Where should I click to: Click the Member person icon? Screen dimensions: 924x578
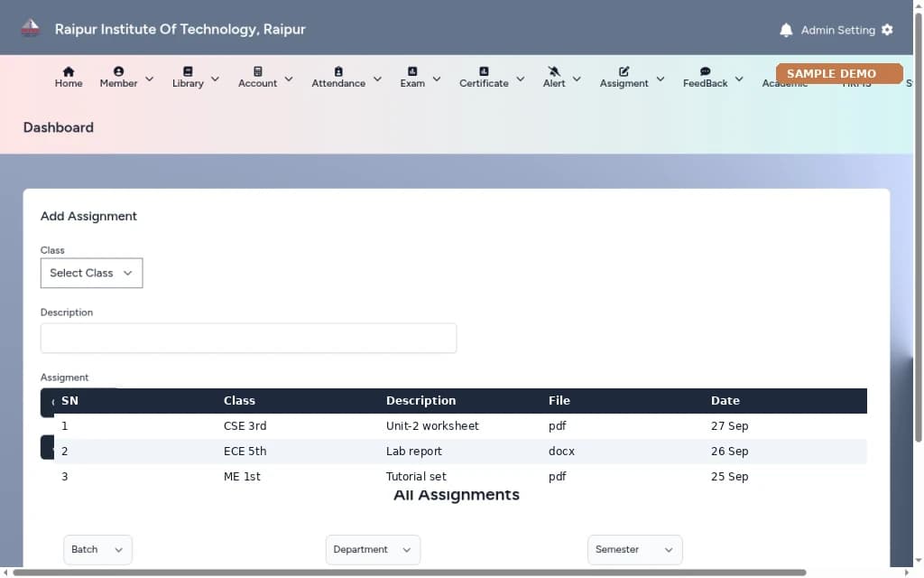(118, 71)
